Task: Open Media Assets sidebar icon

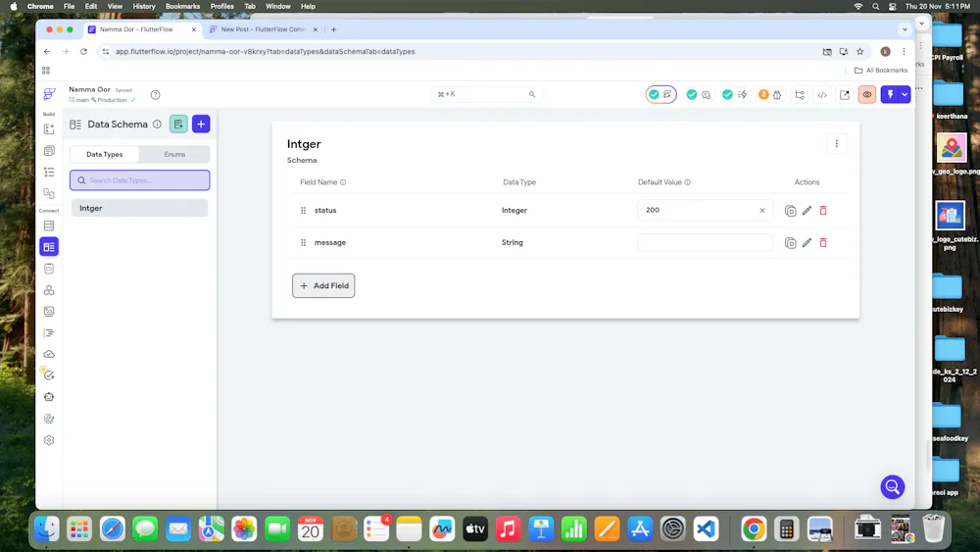Action: tap(49, 312)
